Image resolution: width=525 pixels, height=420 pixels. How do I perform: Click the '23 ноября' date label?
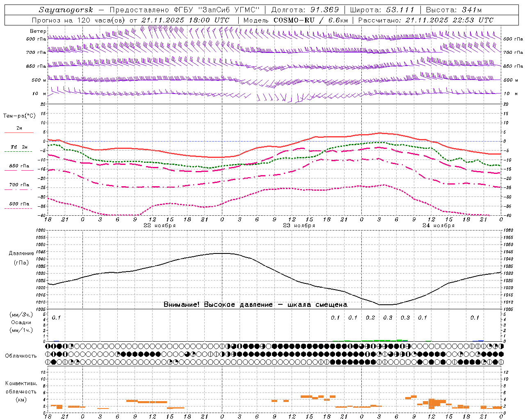[x=299, y=226]
